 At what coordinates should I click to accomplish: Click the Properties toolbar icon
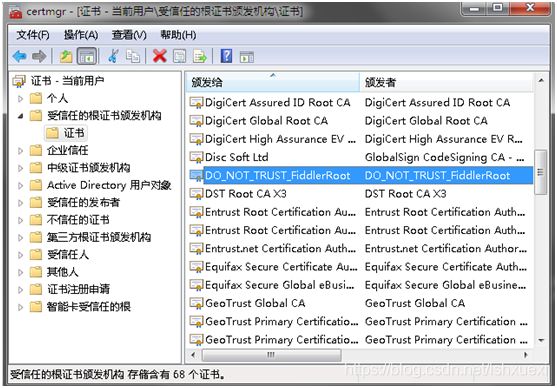pos(179,56)
